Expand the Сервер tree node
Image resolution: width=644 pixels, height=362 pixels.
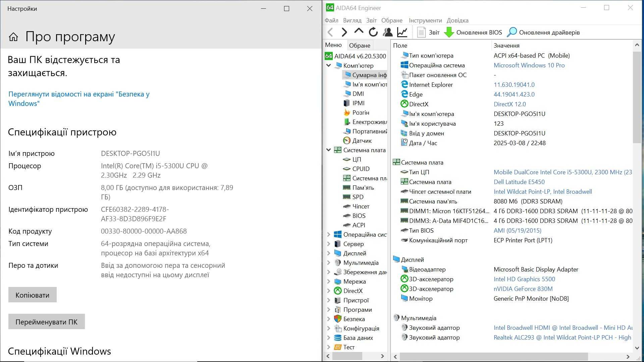(329, 244)
